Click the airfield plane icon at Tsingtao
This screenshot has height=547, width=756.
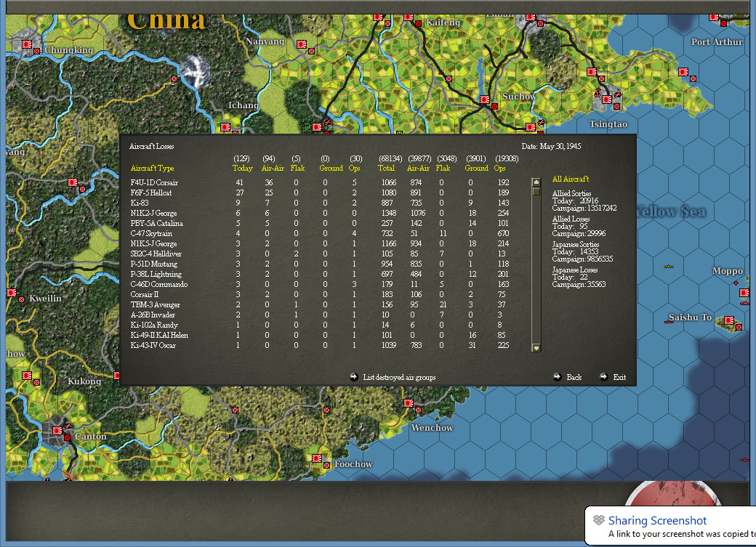[x=618, y=94]
